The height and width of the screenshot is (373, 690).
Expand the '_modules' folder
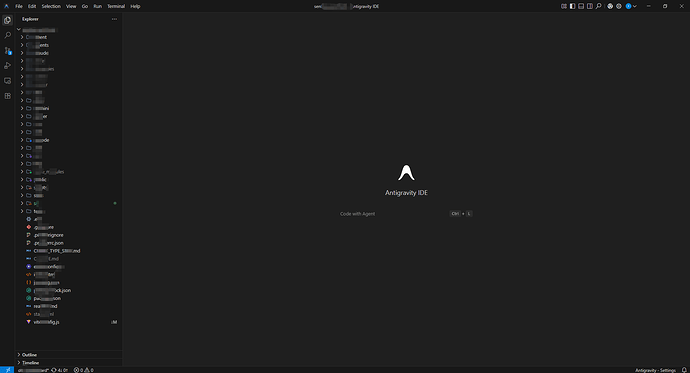69,172
